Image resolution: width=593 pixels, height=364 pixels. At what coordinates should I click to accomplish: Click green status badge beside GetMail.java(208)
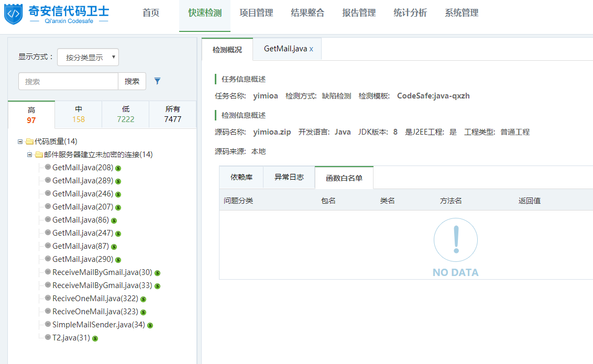click(118, 168)
